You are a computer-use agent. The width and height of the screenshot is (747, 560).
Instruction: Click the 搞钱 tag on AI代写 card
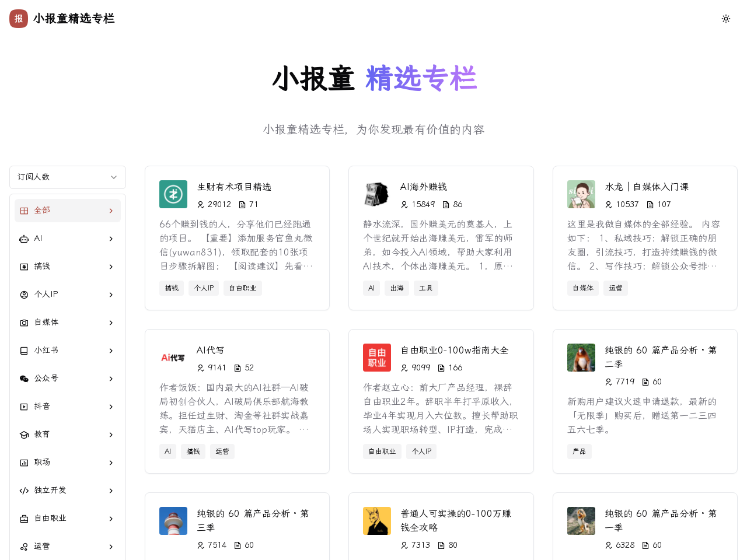click(x=193, y=452)
